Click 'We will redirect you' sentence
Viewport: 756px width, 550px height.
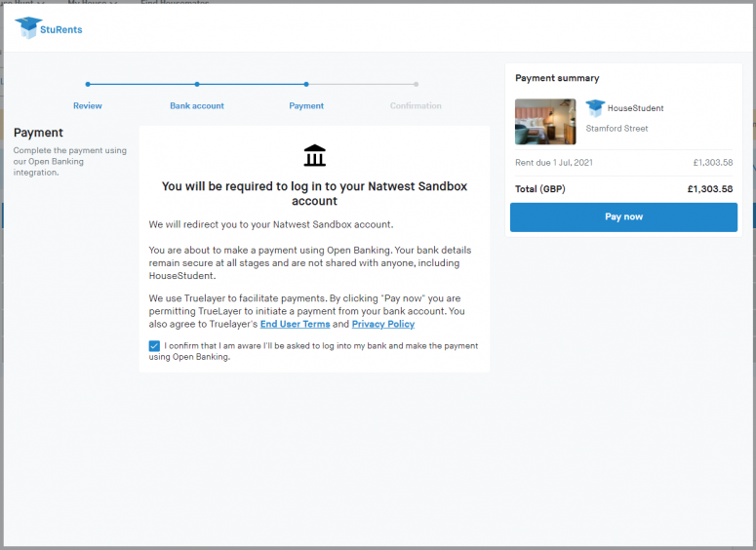271,224
